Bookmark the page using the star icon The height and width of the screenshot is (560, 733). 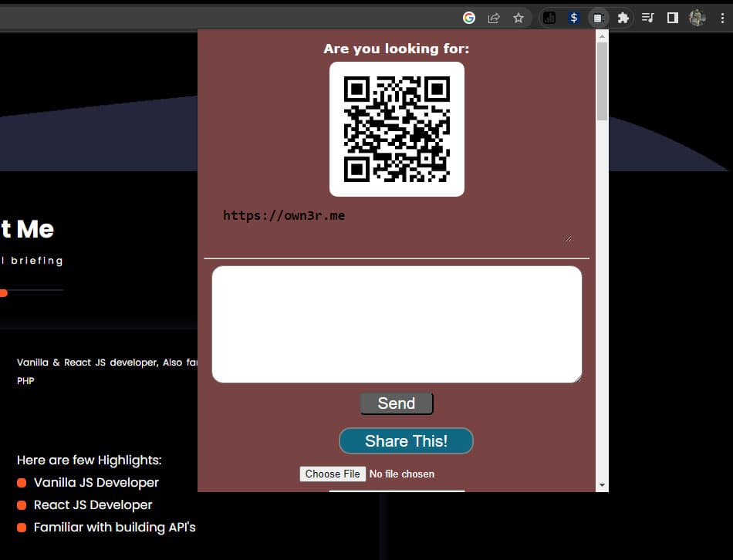tap(519, 17)
